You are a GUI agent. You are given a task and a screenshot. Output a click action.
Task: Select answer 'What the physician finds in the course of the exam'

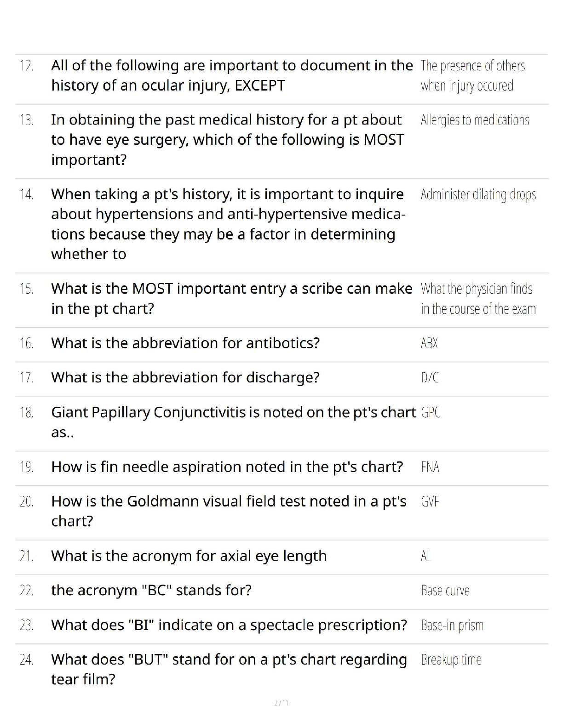click(x=478, y=299)
